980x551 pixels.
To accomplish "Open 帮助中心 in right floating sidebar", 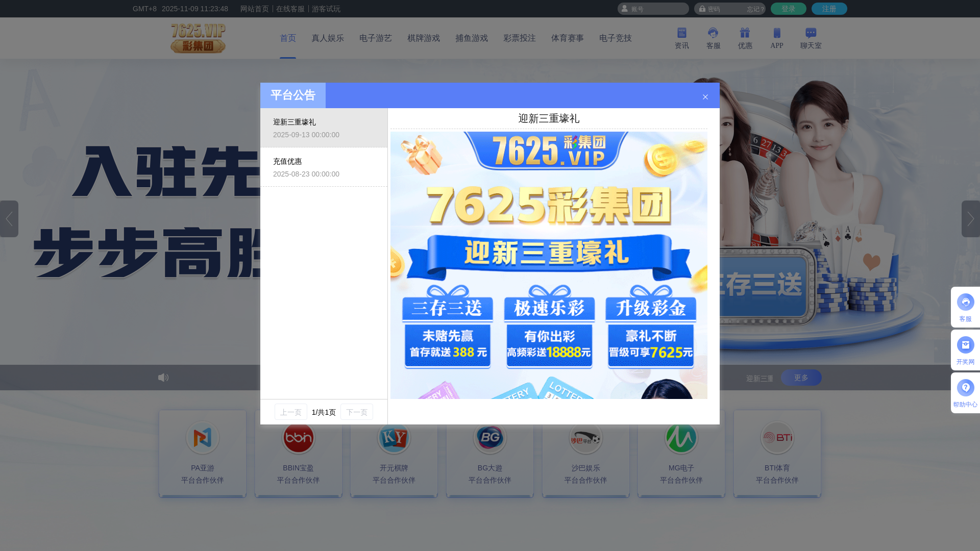I will (x=965, y=393).
